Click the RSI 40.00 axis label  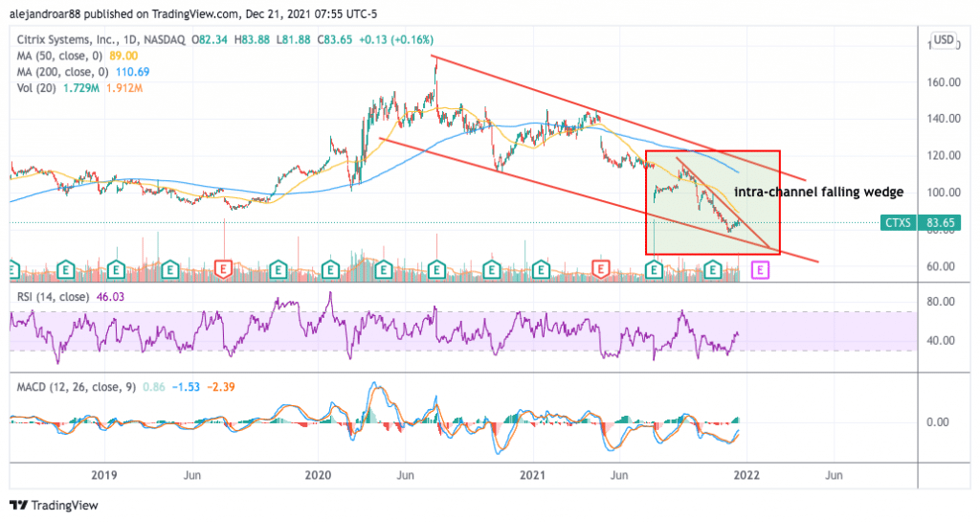pyautogui.click(x=942, y=341)
